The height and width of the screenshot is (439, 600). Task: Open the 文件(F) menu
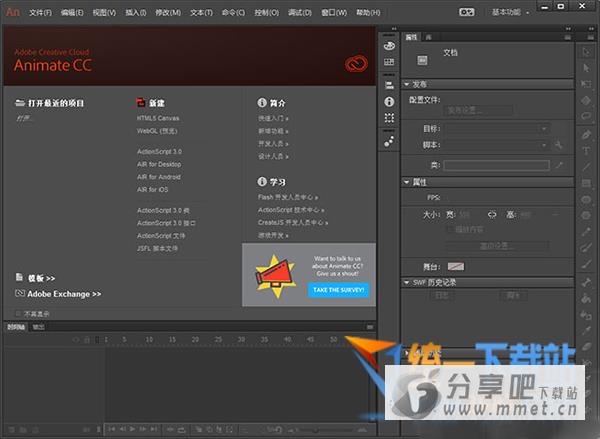[40, 13]
